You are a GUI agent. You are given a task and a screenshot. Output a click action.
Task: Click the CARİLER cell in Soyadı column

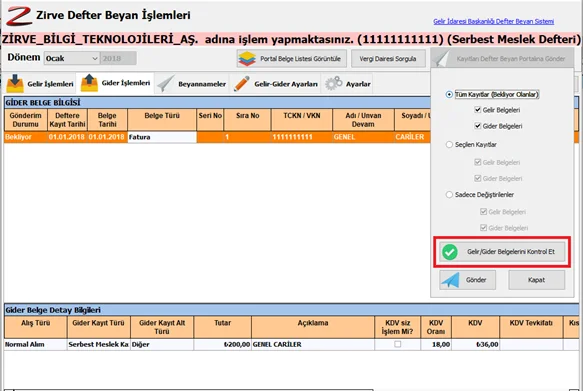pyautogui.click(x=412, y=137)
